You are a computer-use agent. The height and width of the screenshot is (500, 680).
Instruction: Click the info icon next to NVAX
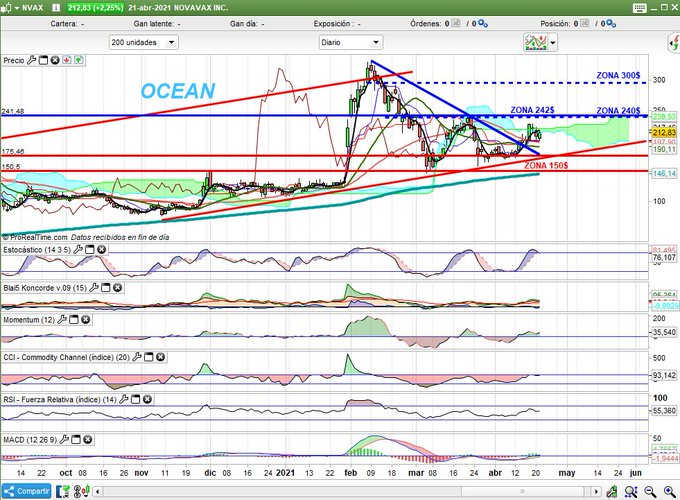coord(56,8)
